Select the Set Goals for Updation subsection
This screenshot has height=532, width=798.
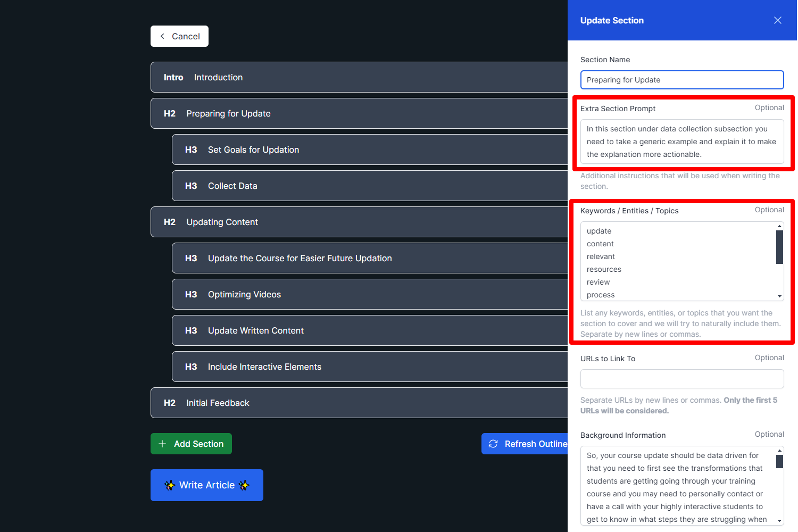click(370, 149)
